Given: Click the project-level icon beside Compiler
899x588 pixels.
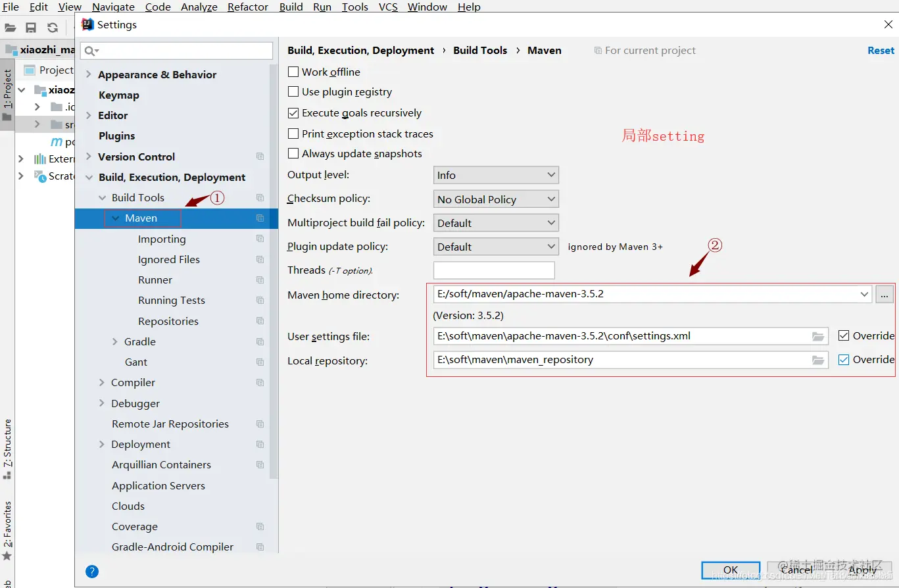Looking at the screenshot, I should coord(260,382).
